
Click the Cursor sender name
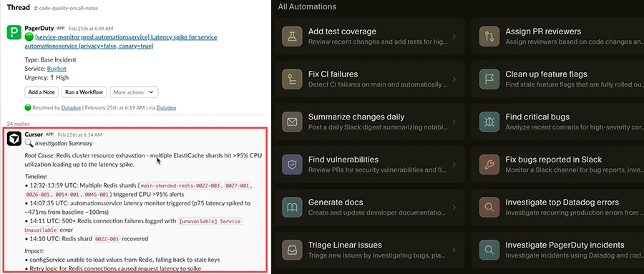tap(34, 134)
